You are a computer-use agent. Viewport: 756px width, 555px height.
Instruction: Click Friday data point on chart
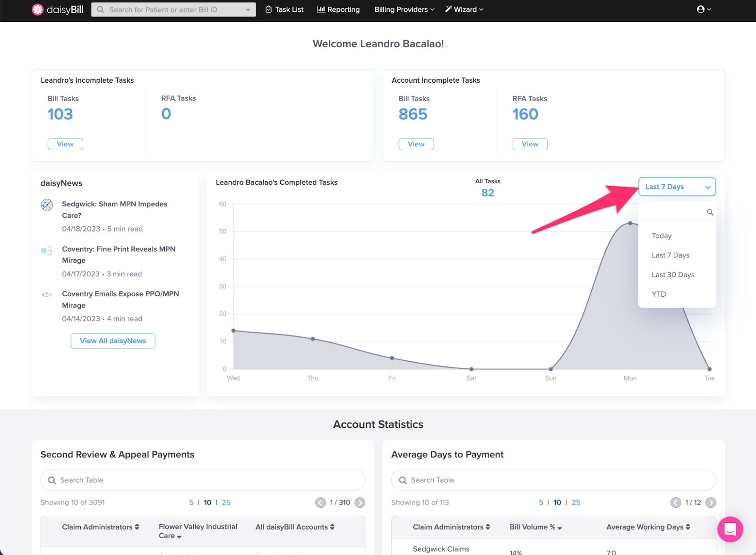pyautogui.click(x=392, y=358)
